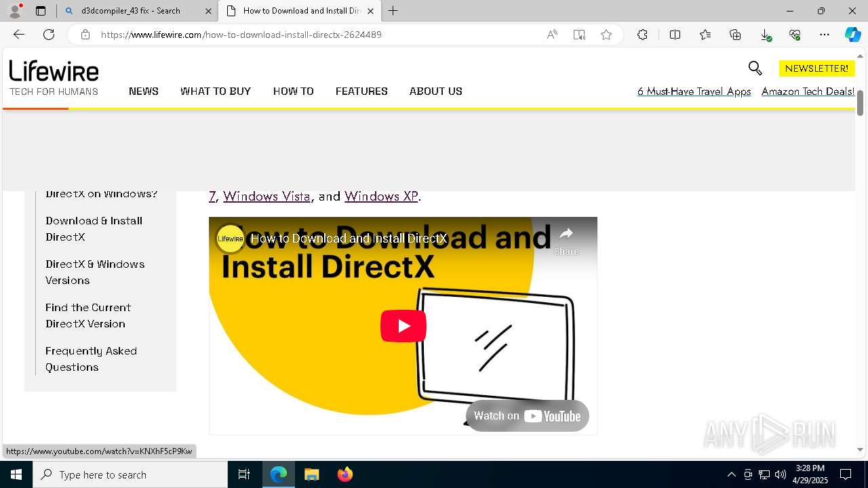Open the Edge profile avatar icon
The width and height of the screenshot is (868, 488).
pos(15,10)
